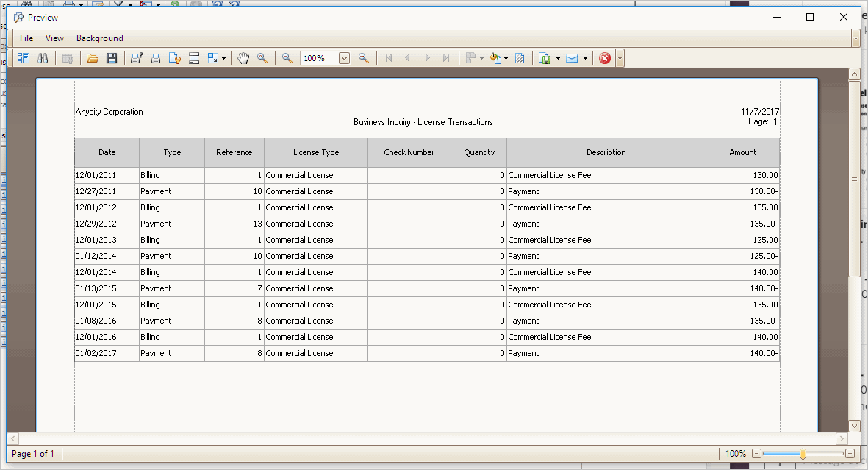The width and height of the screenshot is (868, 470).
Task: Click the binoculars Search icon
Action: pos(43,58)
